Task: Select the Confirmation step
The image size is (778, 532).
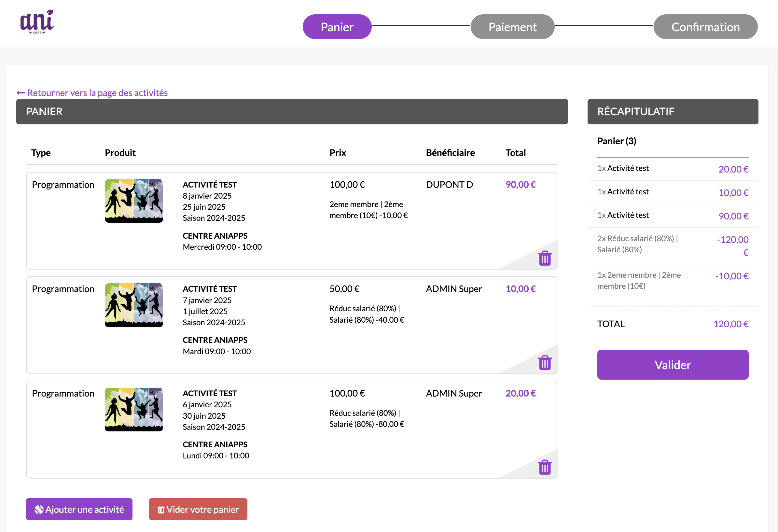Action: coord(705,27)
